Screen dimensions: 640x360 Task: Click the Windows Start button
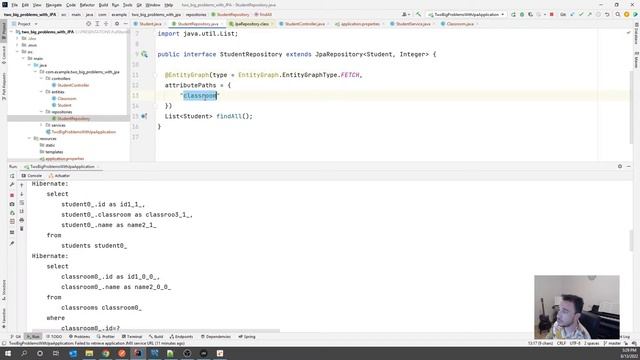tap(7, 353)
